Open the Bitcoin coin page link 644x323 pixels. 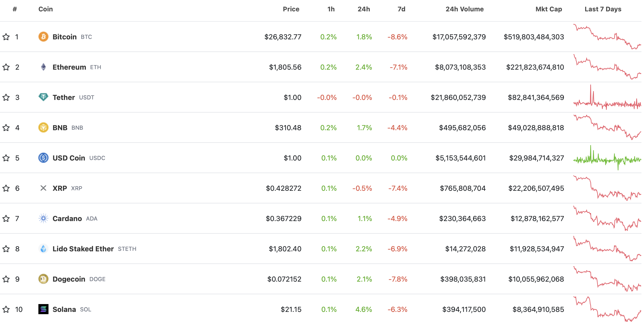pos(64,37)
